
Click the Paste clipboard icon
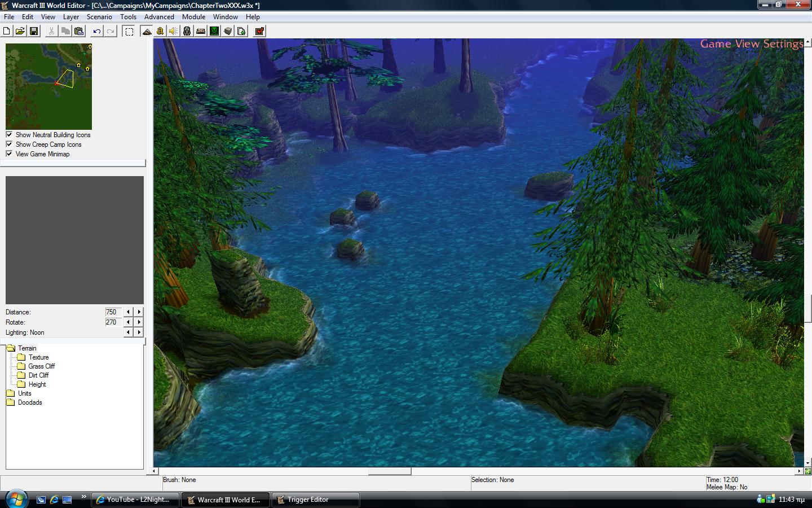pos(79,31)
